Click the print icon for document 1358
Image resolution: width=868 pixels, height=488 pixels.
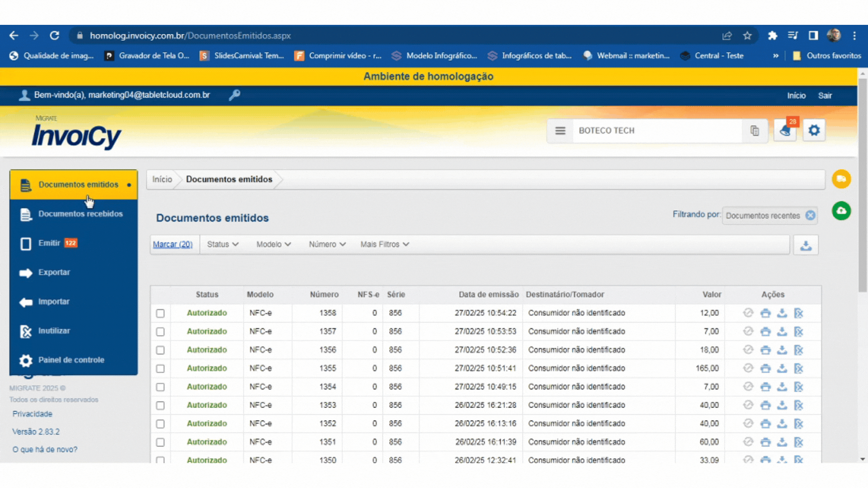pyautogui.click(x=765, y=313)
